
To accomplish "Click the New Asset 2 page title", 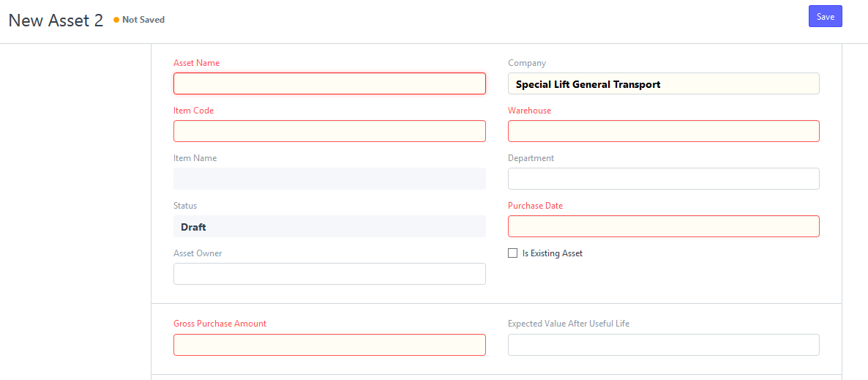I will (56, 20).
